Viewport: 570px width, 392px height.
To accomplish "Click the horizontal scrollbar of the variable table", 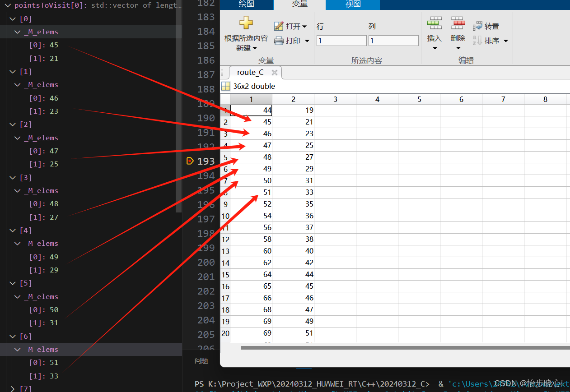I will tap(405, 348).
